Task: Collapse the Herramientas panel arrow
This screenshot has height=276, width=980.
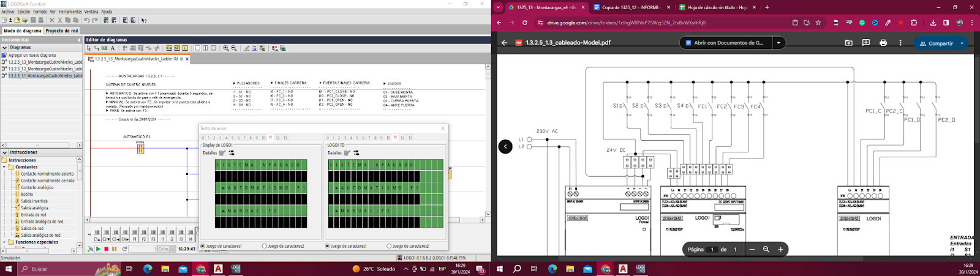Action: (78, 40)
